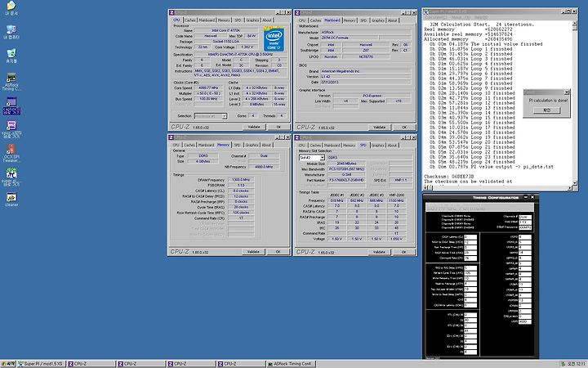This screenshot has height=368, width=588.
Task: Open the My Computer desktop icon
Action: click(11, 32)
